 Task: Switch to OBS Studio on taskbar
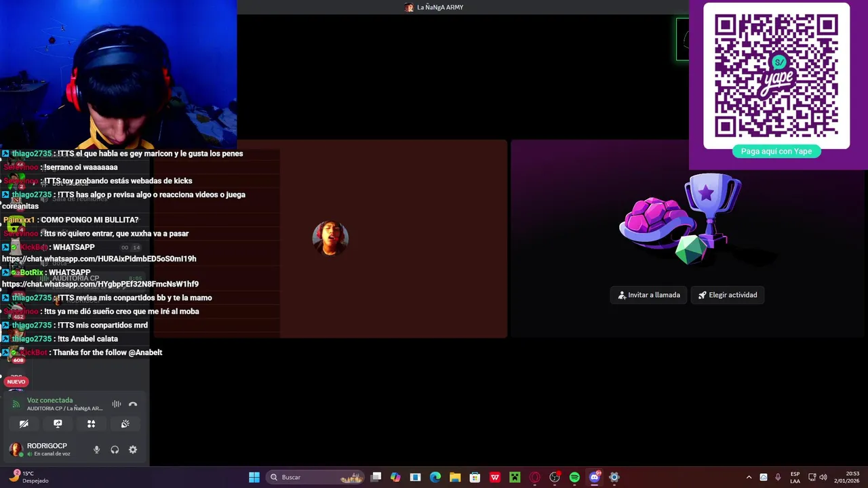pos(555,477)
